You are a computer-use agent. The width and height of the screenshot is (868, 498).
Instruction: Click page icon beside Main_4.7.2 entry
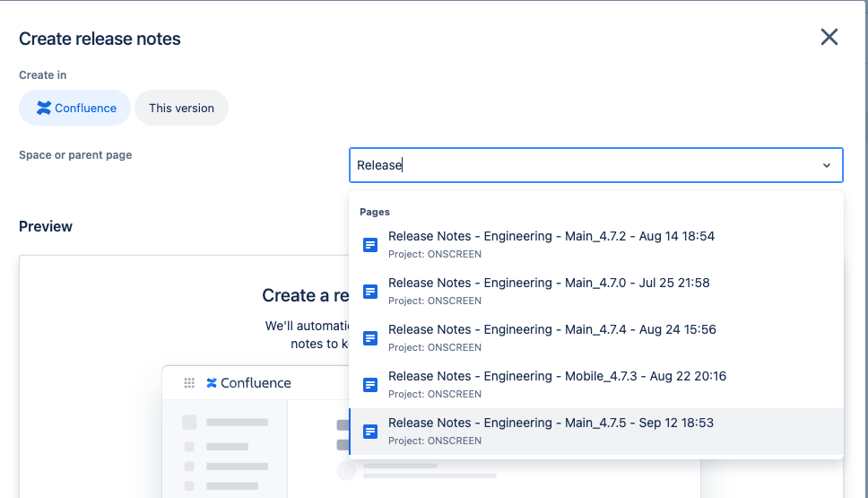[370, 245]
